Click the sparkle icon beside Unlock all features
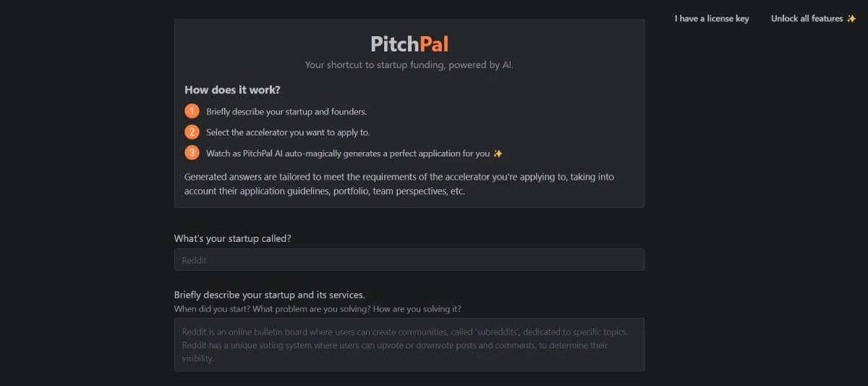 [x=851, y=19]
